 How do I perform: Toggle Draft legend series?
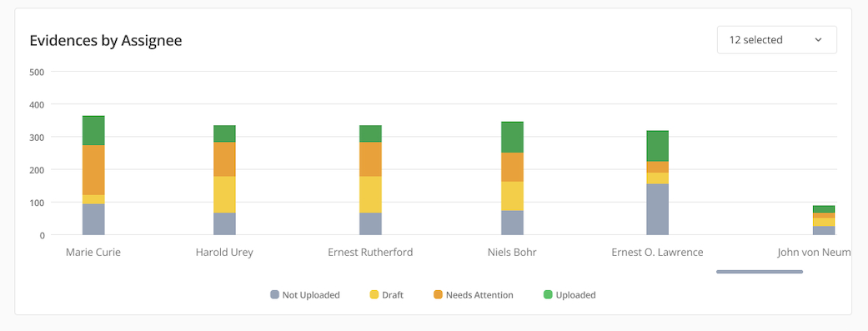386,295
